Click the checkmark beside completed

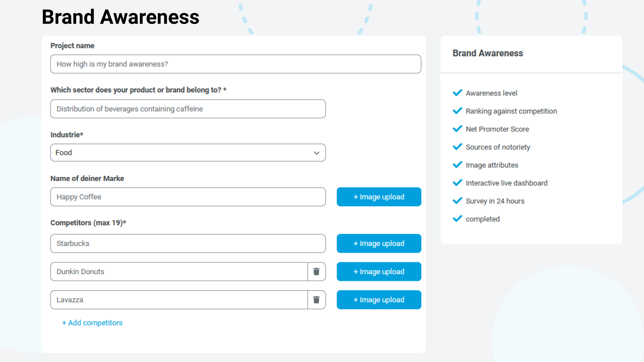coord(458,219)
